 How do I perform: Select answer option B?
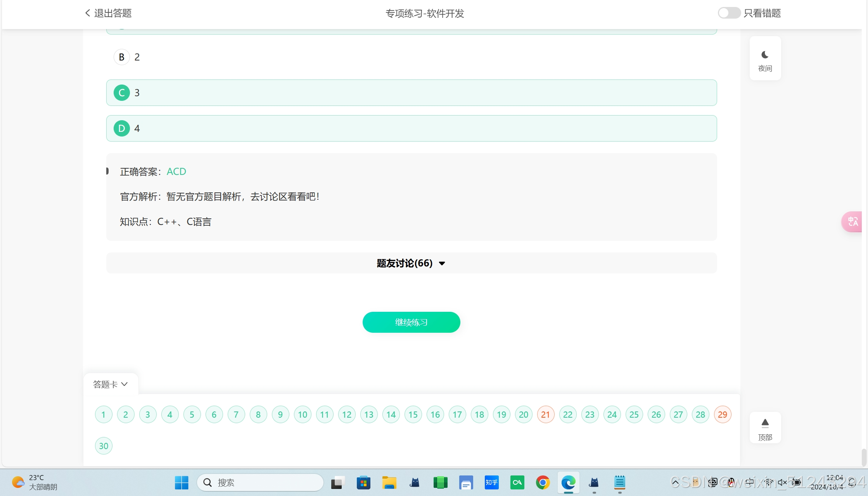(121, 57)
